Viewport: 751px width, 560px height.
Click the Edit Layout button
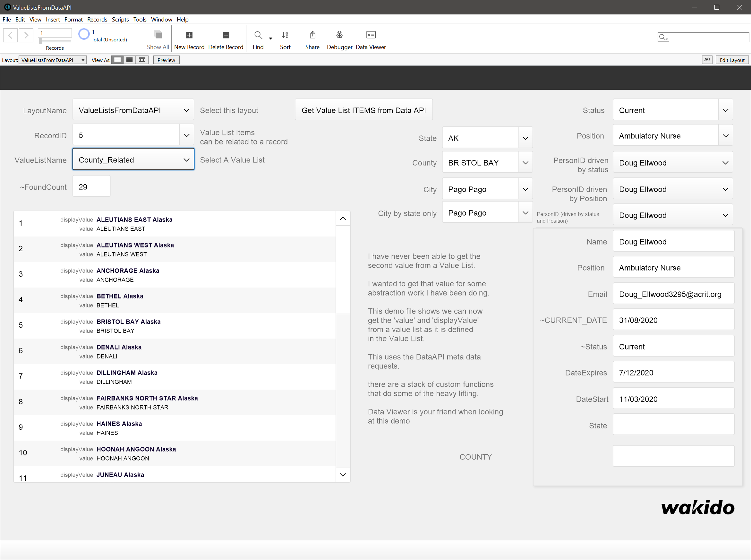(x=732, y=60)
